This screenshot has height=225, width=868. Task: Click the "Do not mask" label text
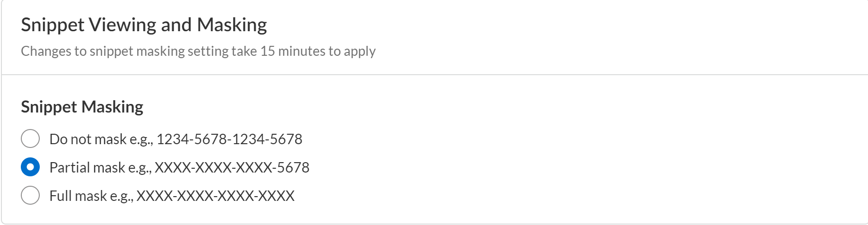coord(88,139)
